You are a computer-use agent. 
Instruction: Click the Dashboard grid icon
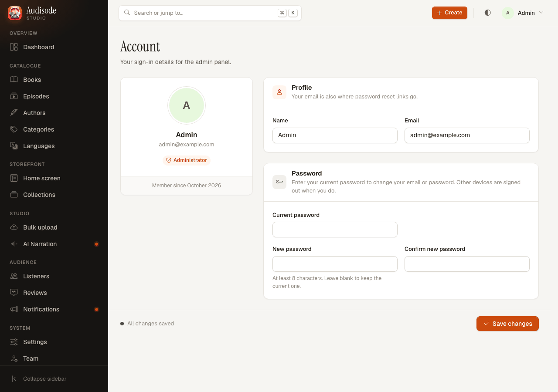(14, 47)
